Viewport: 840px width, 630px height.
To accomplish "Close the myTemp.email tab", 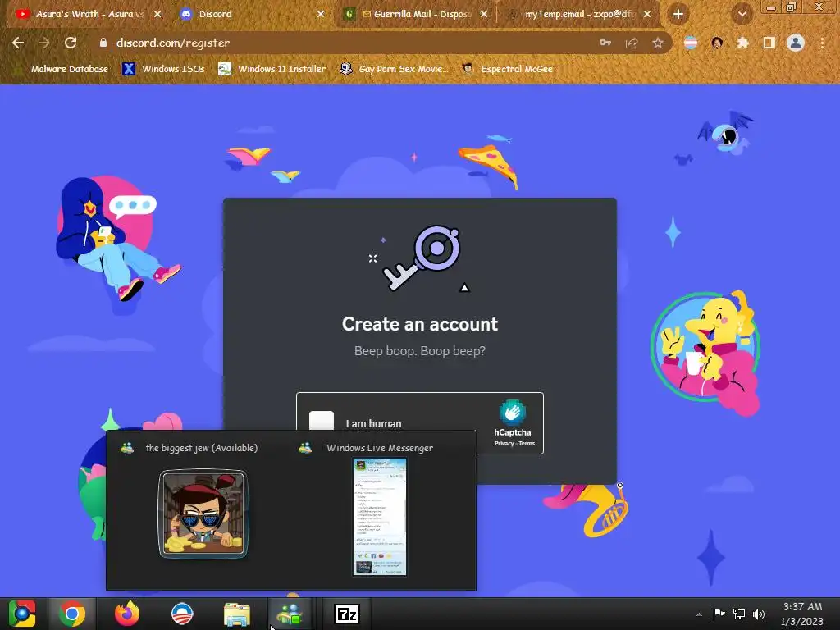I will [647, 14].
